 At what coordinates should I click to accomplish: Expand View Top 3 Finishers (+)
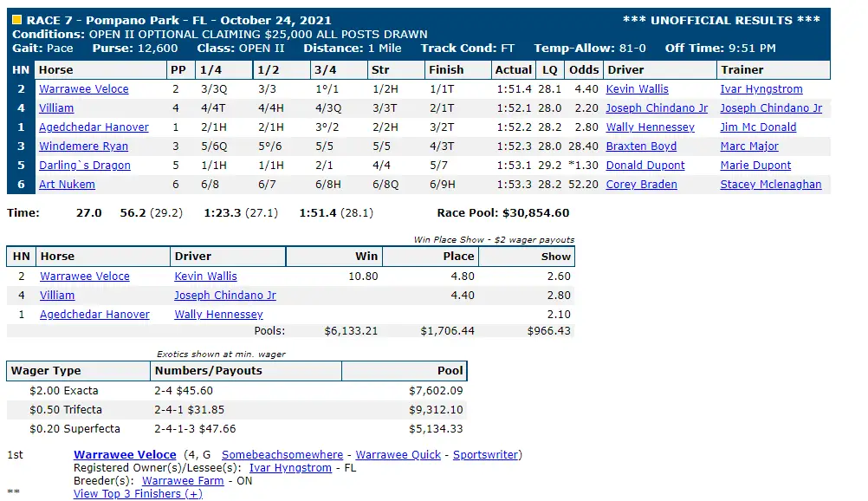(138, 493)
